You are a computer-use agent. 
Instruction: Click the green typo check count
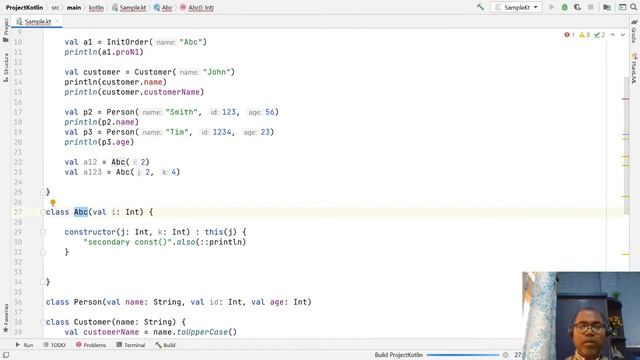(600, 35)
